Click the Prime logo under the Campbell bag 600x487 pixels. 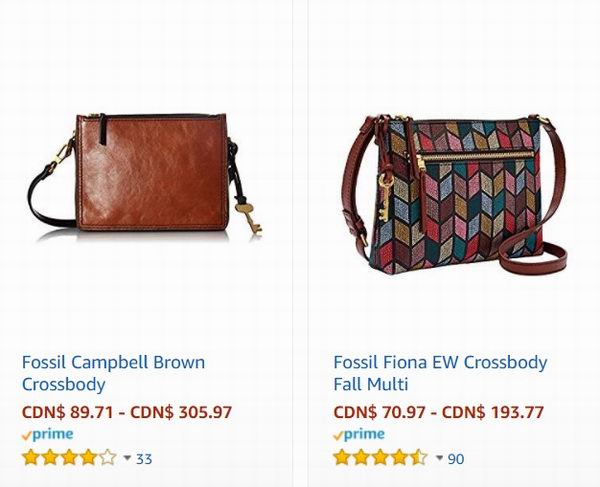pyautogui.click(x=49, y=435)
